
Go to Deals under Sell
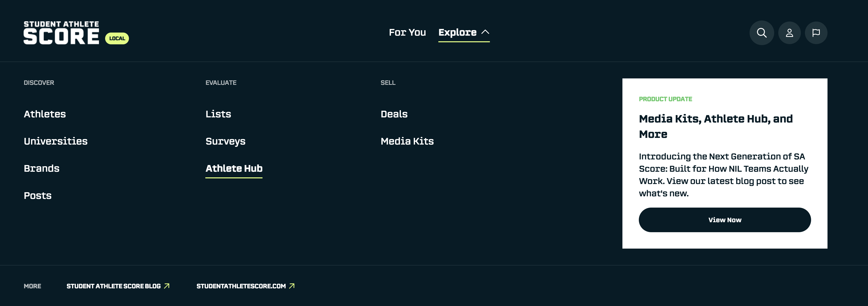394,114
